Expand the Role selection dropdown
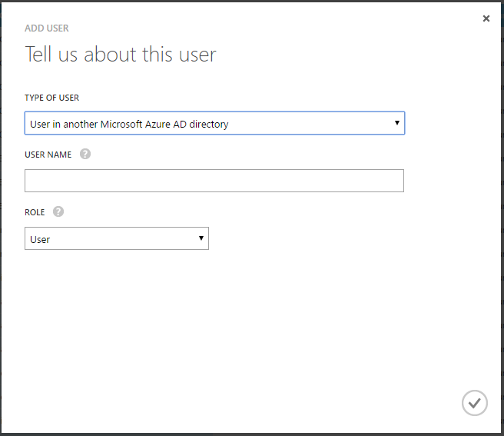This screenshot has height=436, width=504. pyautogui.click(x=116, y=238)
